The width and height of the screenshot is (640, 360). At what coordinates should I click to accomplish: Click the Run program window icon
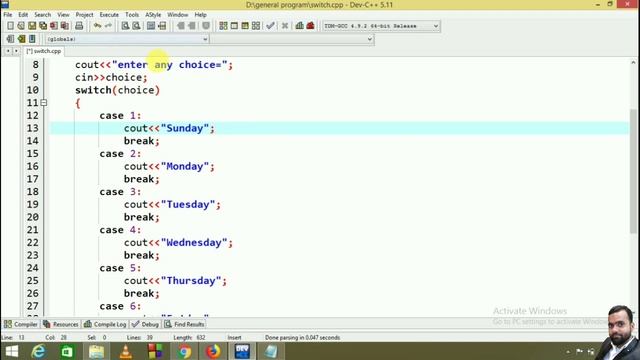click(234, 26)
